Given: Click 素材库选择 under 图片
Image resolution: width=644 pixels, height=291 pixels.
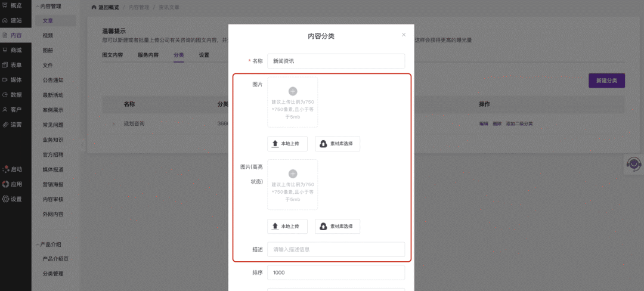Looking at the screenshot, I should (x=338, y=144).
